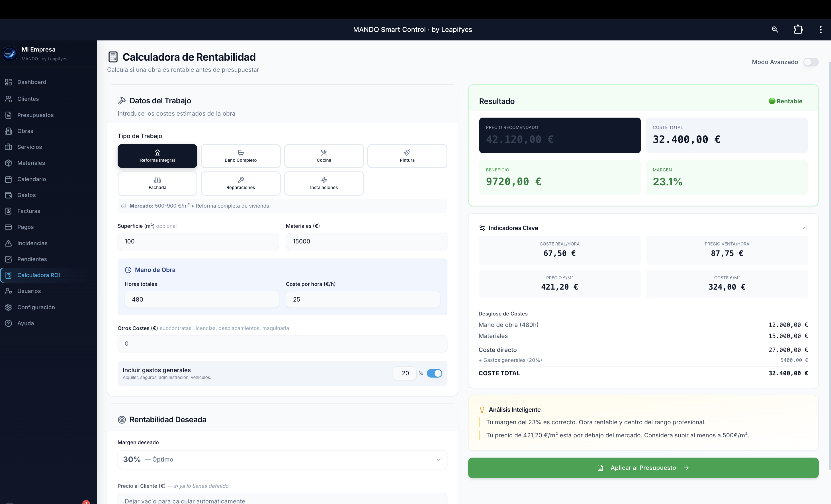This screenshot has height=504, width=831.
Task: Click the Configuración gear icon
Action: coord(9,307)
